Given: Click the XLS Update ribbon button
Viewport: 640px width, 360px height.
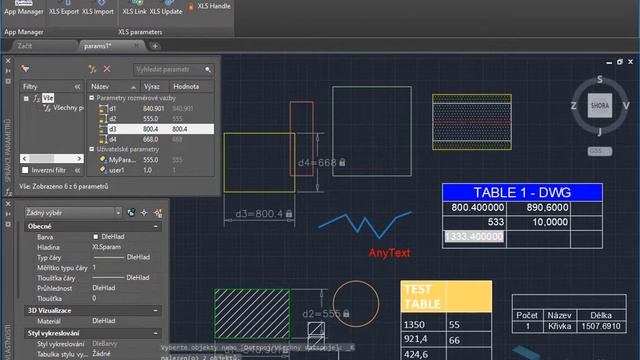Looking at the screenshot, I should pos(166,8).
